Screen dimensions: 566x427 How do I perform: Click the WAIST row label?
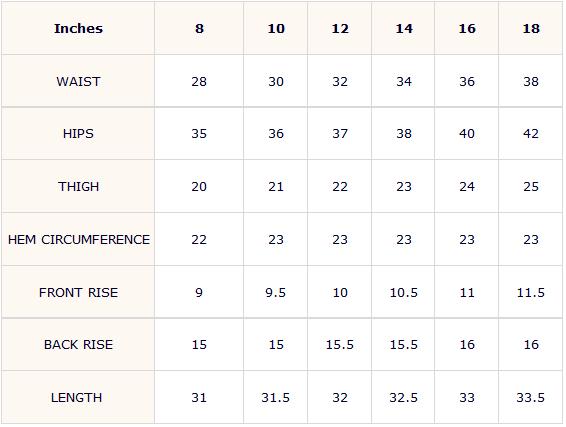click(78, 82)
